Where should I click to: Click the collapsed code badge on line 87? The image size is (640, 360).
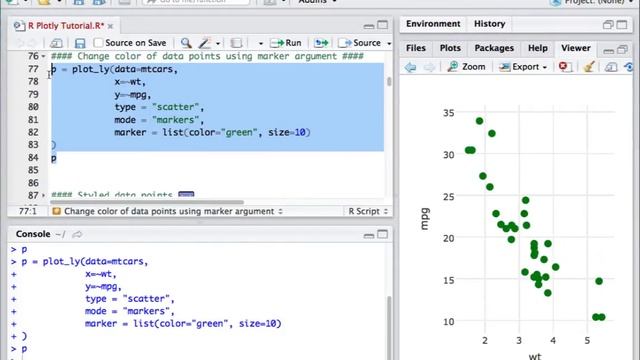186,195
